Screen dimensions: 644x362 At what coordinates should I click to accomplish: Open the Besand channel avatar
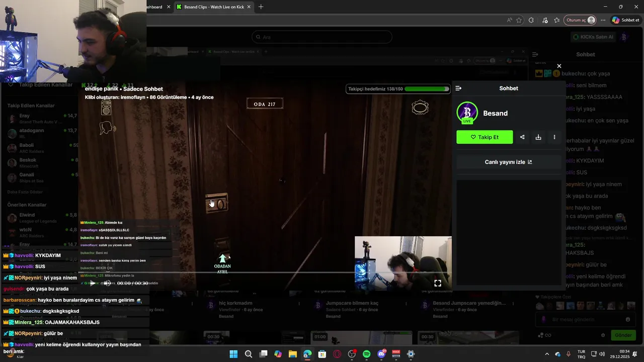pyautogui.click(x=467, y=113)
